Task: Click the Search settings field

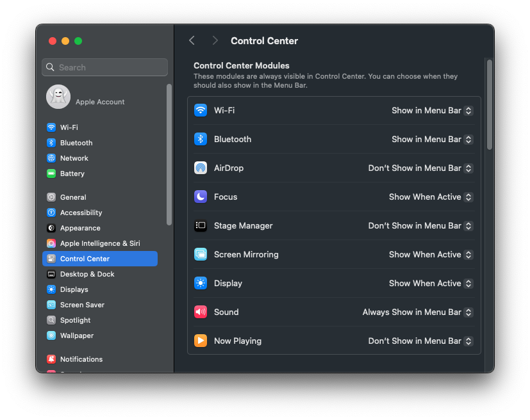Action: (x=105, y=67)
